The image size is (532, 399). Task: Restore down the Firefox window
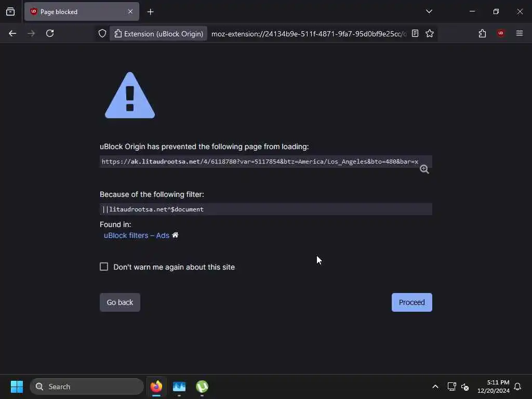(496, 11)
